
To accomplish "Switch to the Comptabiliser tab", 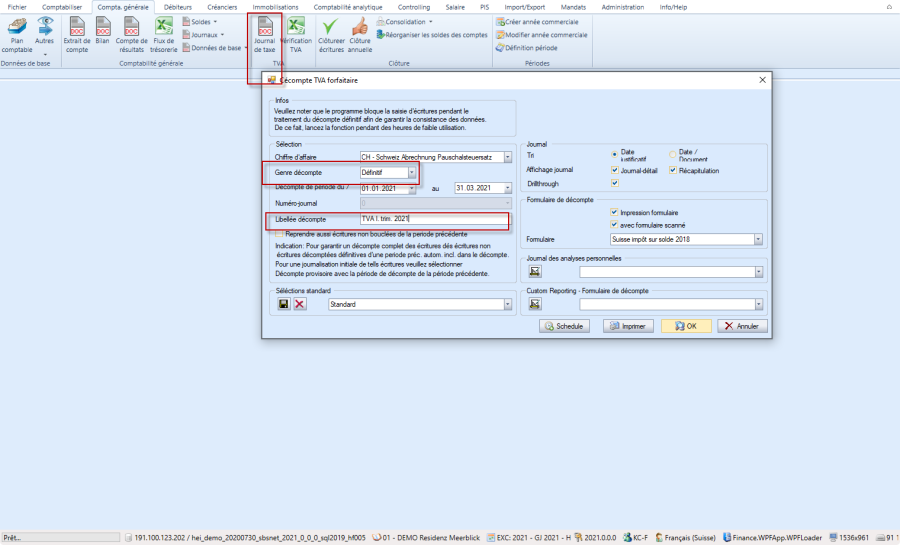I will (62, 7).
